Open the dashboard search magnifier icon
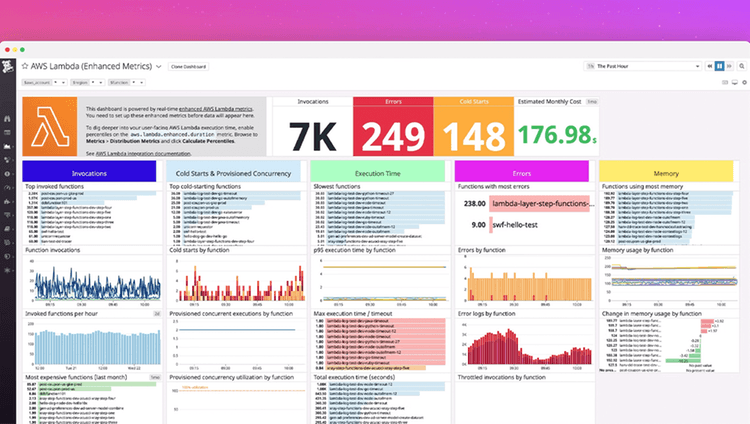 pos(741,66)
